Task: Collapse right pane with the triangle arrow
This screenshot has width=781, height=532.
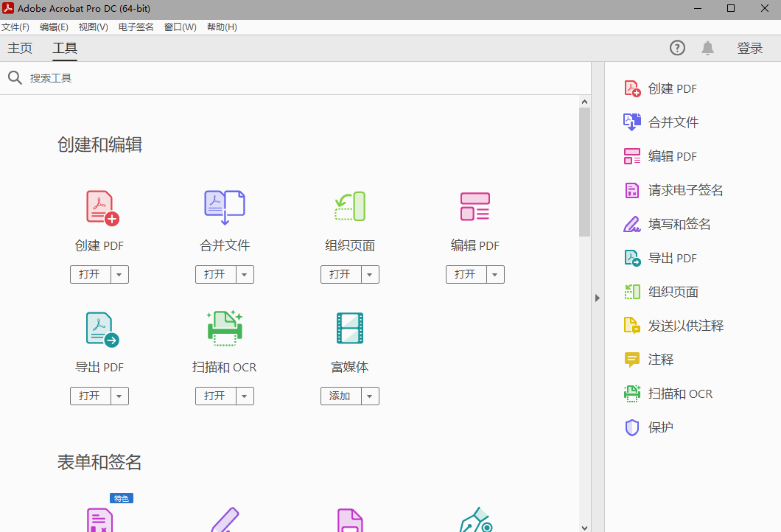Action: (x=598, y=298)
